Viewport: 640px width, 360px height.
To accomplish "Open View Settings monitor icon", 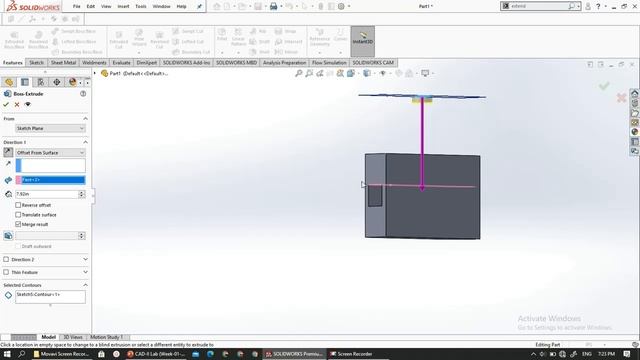I will pos(425,73).
